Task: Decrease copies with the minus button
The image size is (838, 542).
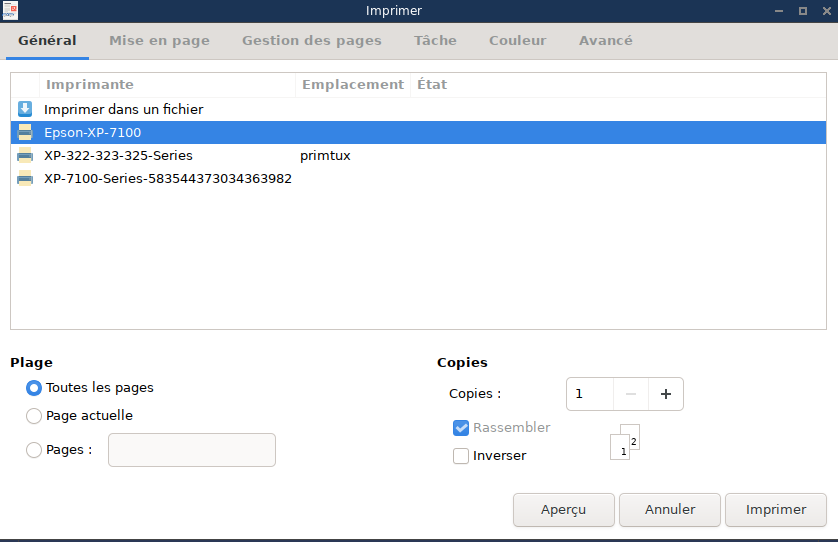Action: coord(630,394)
